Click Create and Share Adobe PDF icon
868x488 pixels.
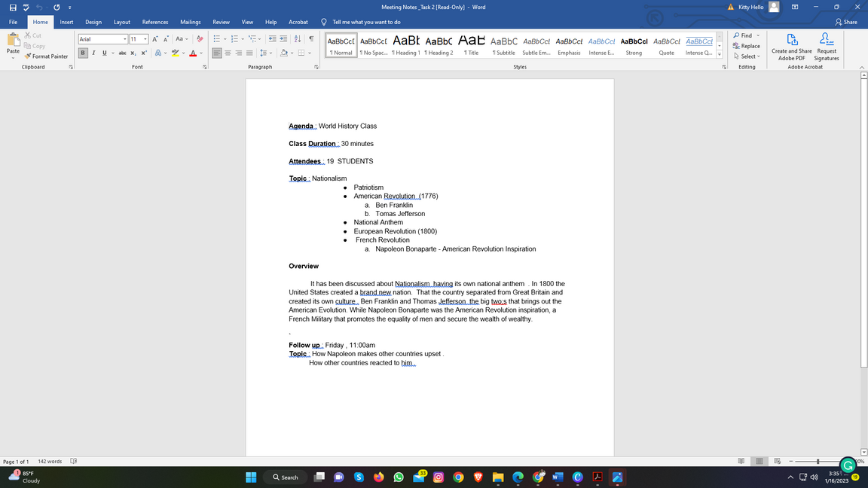coord(792,47)
